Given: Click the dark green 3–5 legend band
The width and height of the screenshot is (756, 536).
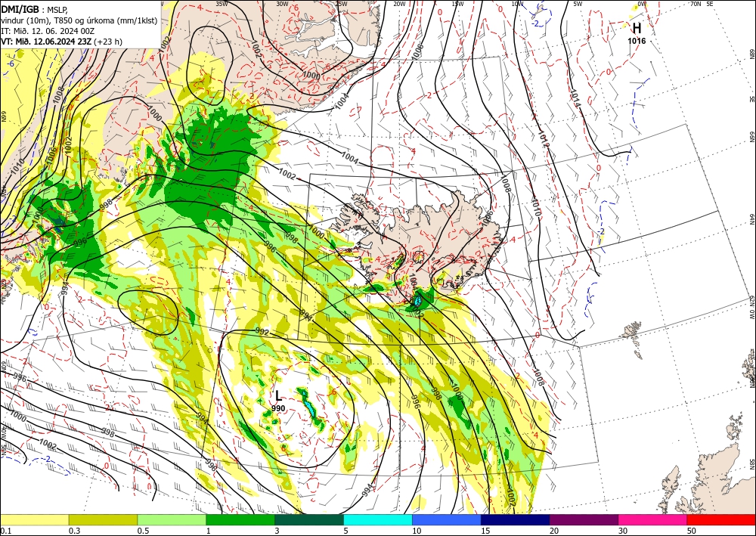Looking at the screenshot, I should point(309,519).
